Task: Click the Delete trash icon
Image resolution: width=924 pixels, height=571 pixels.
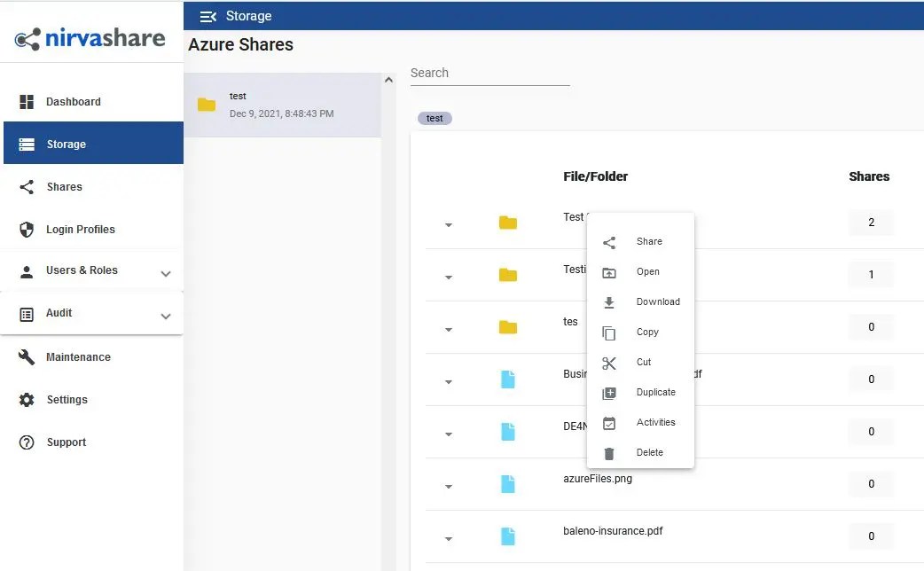Action: point(609,452)
